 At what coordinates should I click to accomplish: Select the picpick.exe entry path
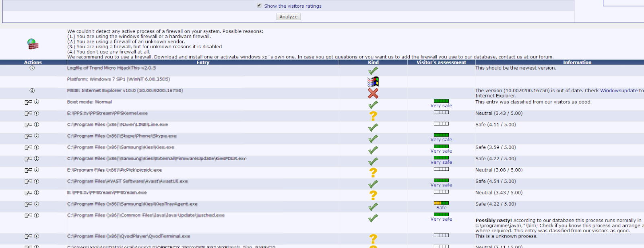click(114, 170)
